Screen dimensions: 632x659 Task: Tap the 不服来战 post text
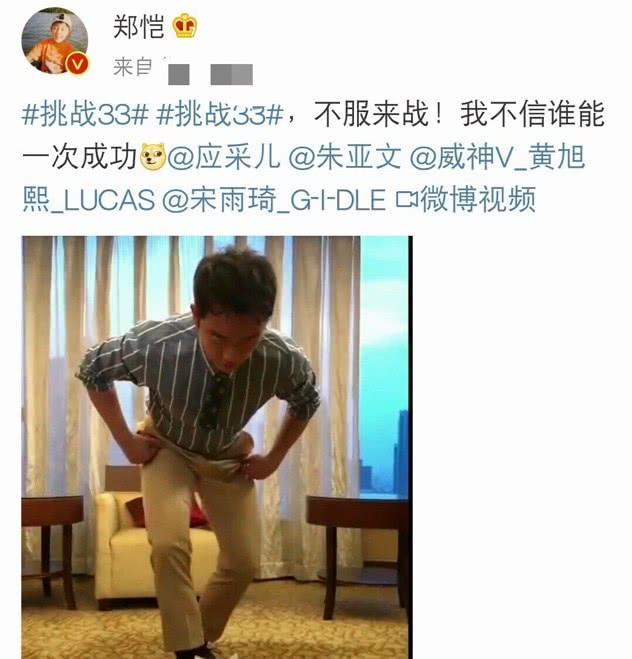point(371,114)
